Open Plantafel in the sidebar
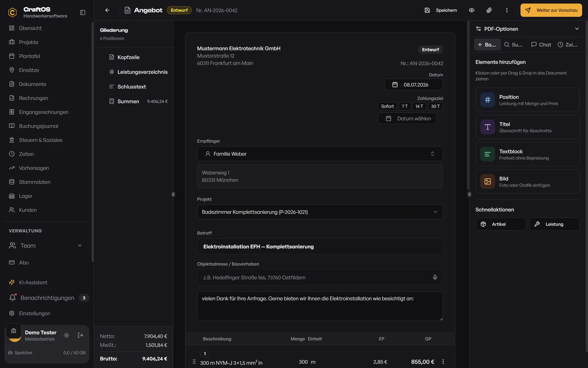 [46, 56]
